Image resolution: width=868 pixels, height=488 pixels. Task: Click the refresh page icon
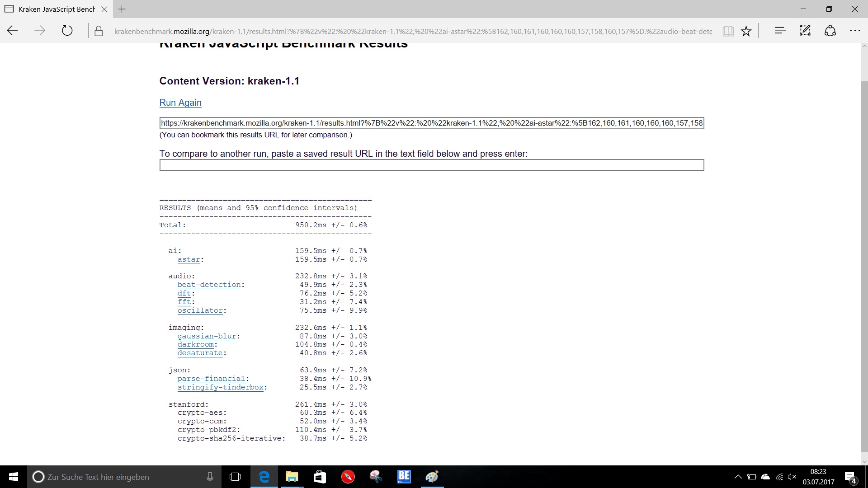pyautogui.click(x=67, y=31)
